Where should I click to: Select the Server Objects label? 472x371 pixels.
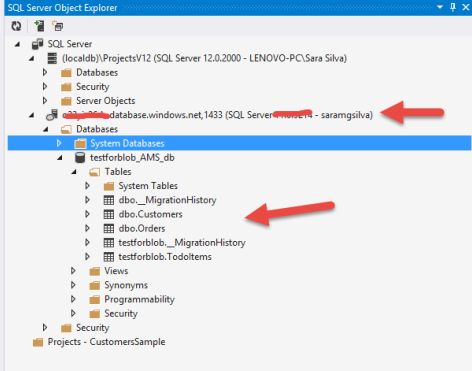tap(106, 101)
